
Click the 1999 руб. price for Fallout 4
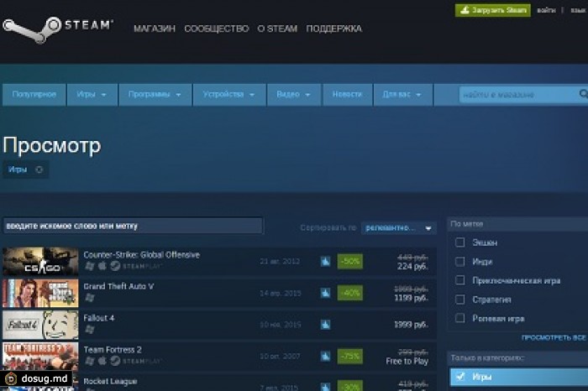click(x=411, y=325)
